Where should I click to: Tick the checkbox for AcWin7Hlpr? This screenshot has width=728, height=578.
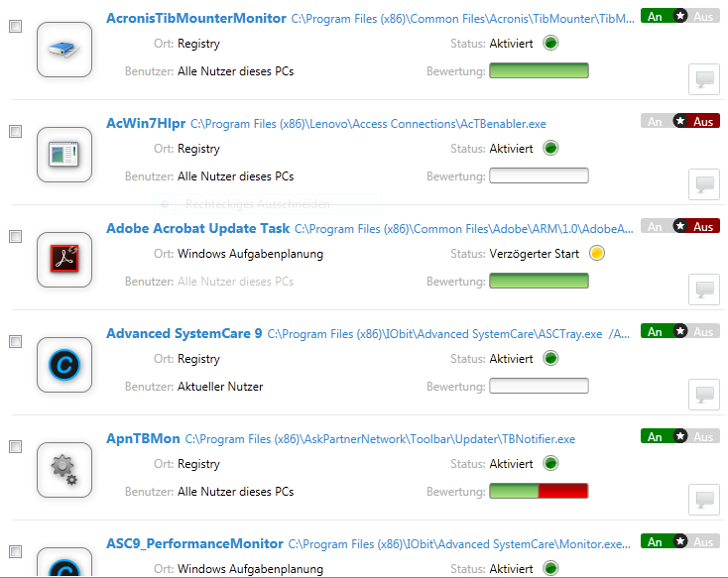pyautogui.click(x=15, y=131)
